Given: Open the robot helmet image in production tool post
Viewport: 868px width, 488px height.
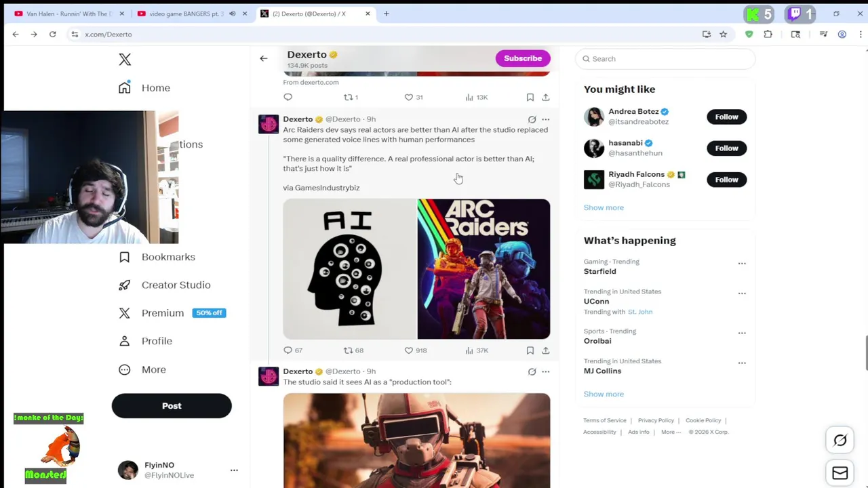Looking at the screenshot, I should [416, 440].
